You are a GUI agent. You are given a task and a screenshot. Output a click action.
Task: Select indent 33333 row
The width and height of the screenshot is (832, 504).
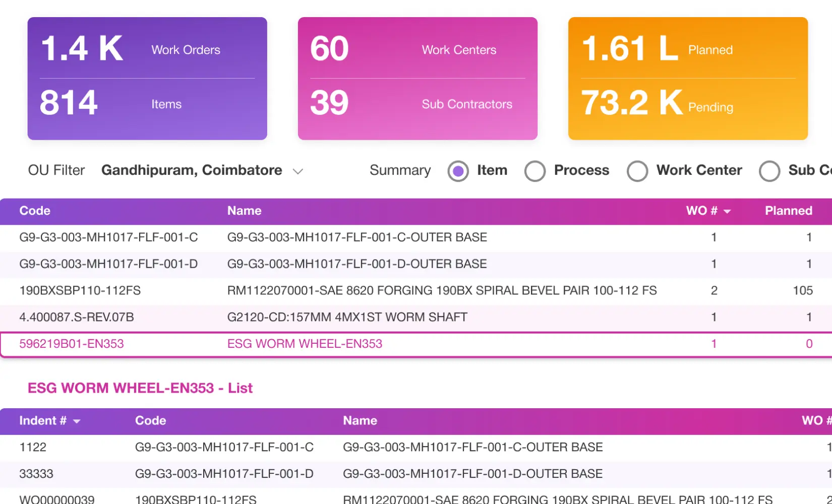416,474
